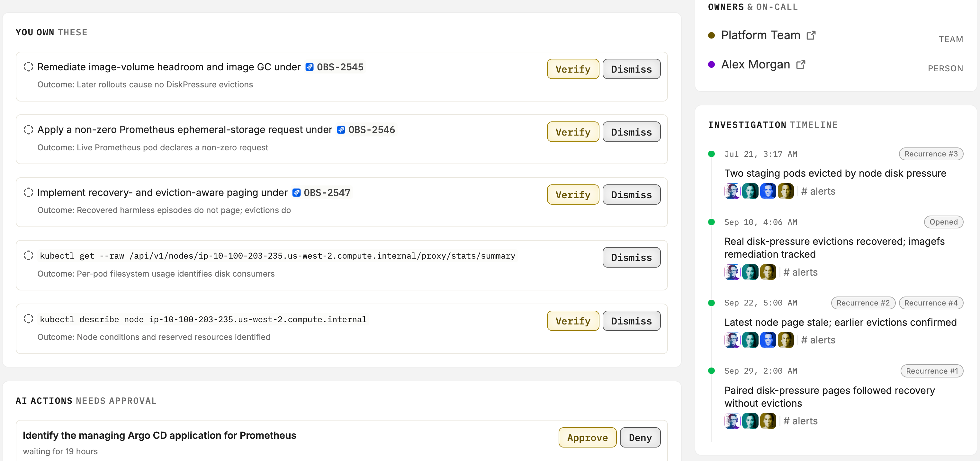Verify the kubectl describe node task
Viewport: 980px width, 461px height.
[573, 321]
